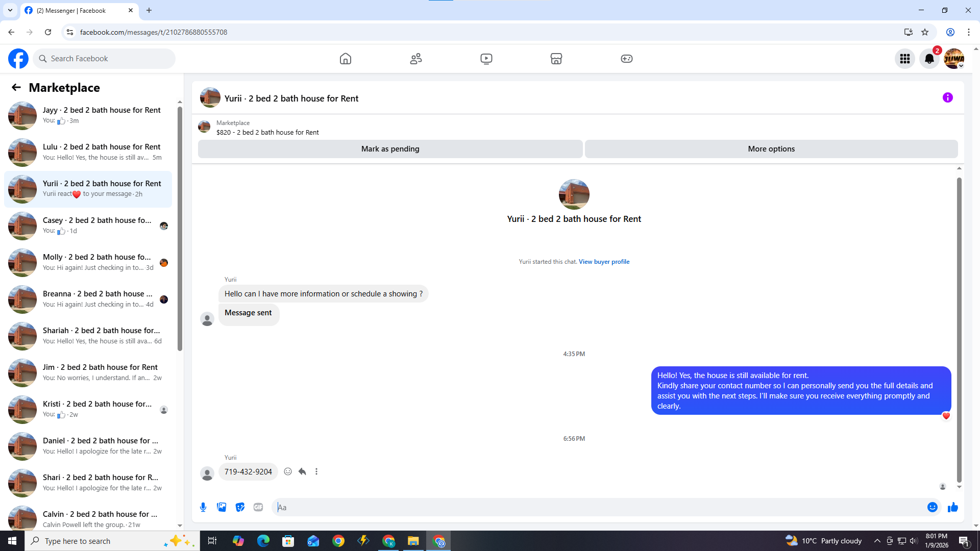
Task: Open the GIF picker
Action: pyautogui.click(x=258, y=507)
